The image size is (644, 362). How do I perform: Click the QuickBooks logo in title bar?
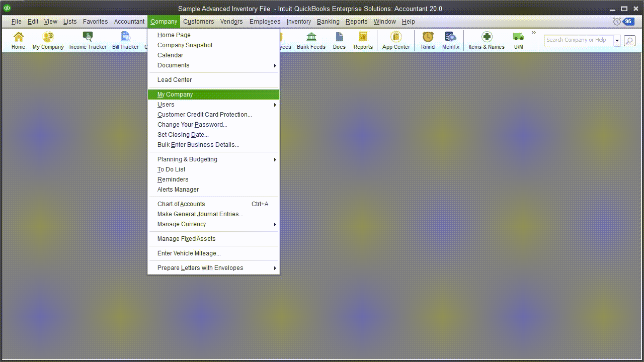coord(7,8)
